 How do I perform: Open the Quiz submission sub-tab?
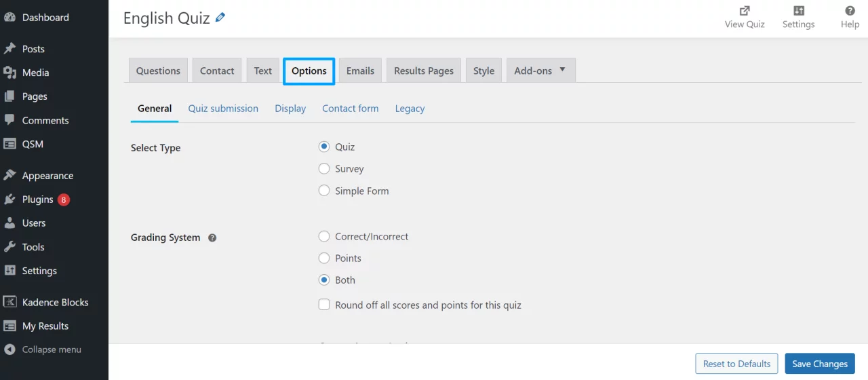tap(223, 109)
